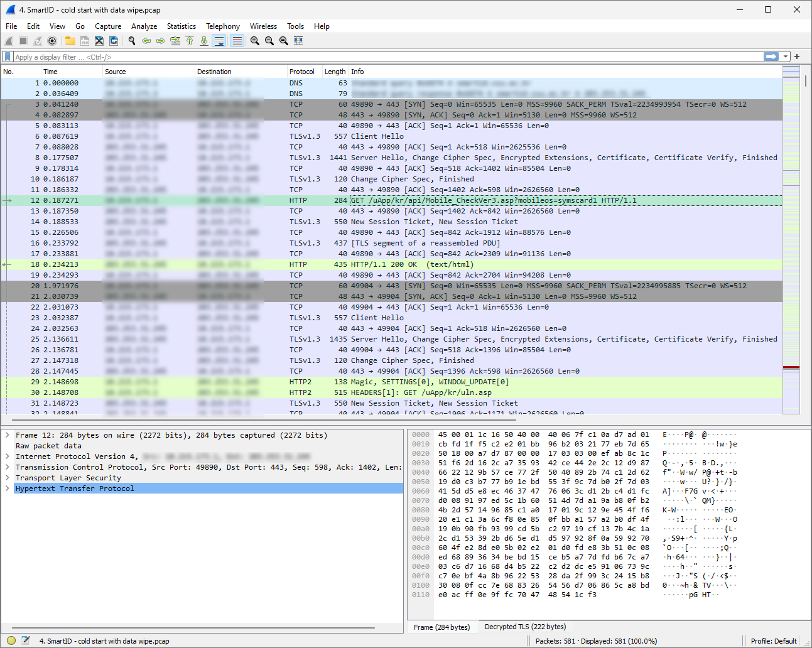Open a capture file via folder icon
This screenshot has width=812, height=648.
tap(70, 41)
